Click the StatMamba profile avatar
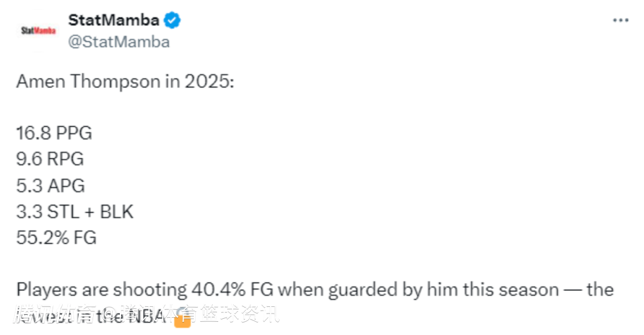 tap(38, 30)
